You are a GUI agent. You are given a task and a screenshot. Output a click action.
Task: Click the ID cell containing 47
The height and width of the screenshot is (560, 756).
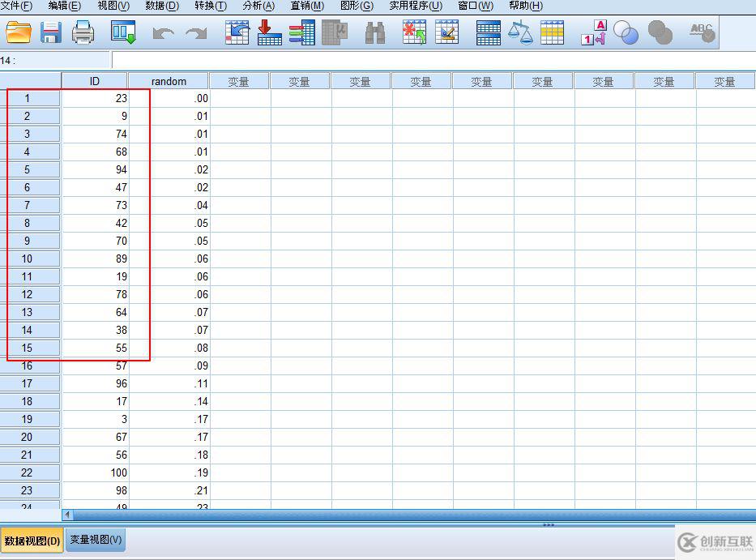[x=95, y=188]
